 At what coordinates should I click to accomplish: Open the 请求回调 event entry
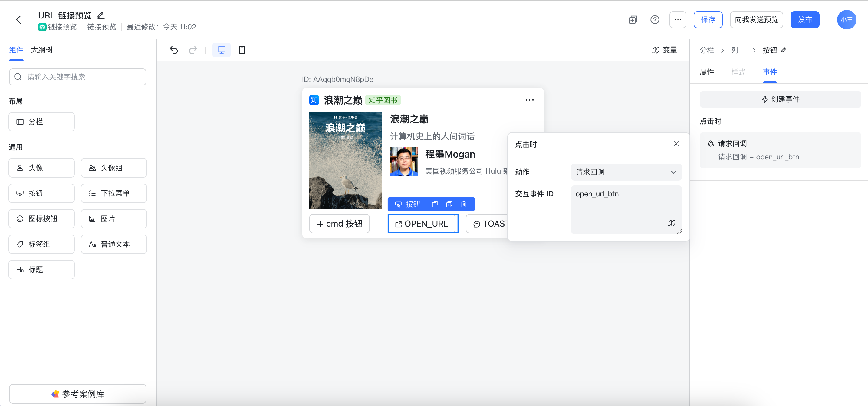pyautogui.click(x=780, y=150)
